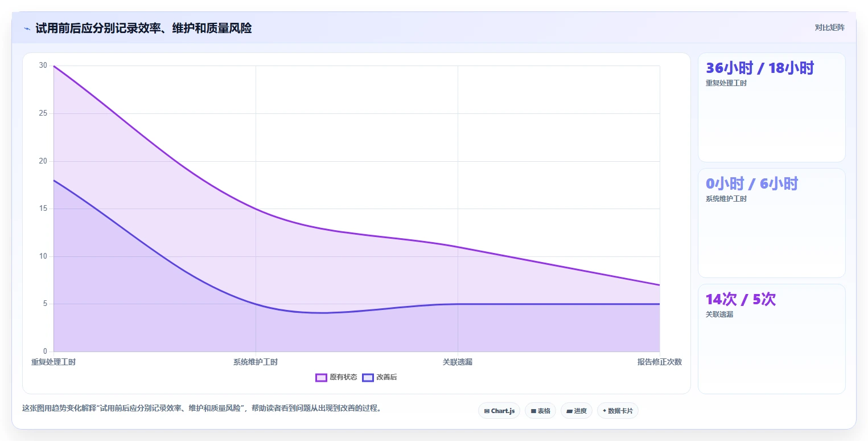This screenshot has width=868, height=441.
Task: Click the 改善后 blue legend swatch
Action: click(x=368, y=377)
